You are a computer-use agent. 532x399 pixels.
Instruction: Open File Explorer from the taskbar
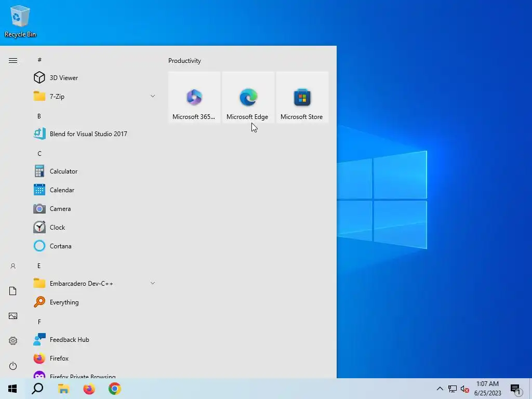[x=63, y=389]
